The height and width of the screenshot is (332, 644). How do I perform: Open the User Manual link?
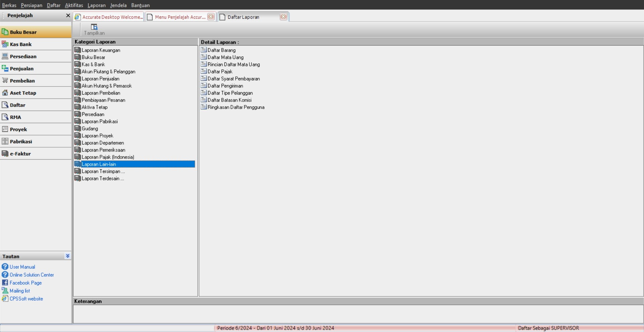22,267
